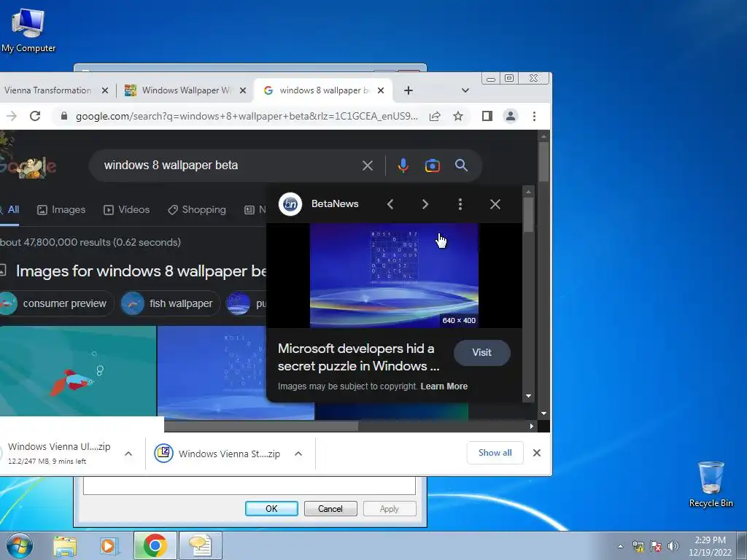Open the Chrome profile avatar
Screen dimensions: 747x560
click(x=510, y=116)
